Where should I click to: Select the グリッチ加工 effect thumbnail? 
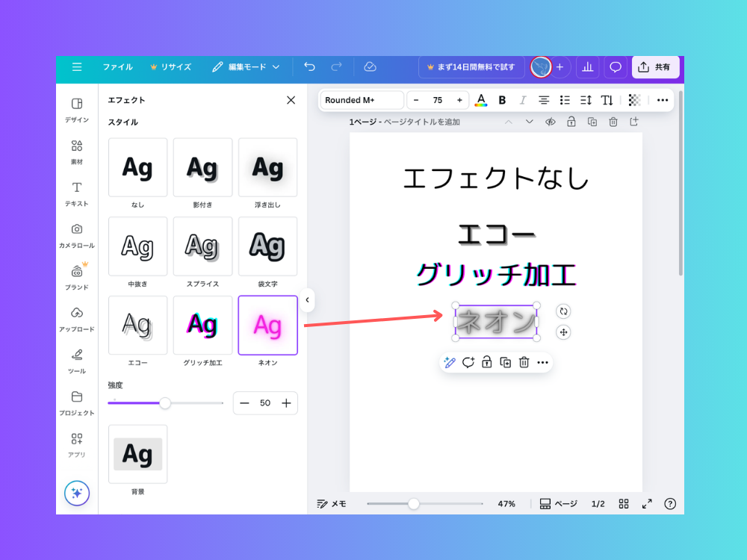[x=202, y=325]
